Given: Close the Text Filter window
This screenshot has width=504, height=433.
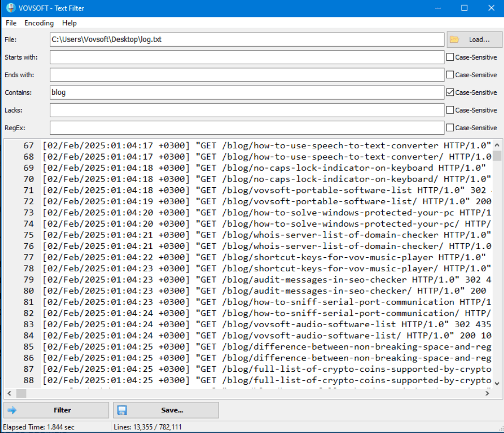Looking at the screenshot, I should pos(491,8).
